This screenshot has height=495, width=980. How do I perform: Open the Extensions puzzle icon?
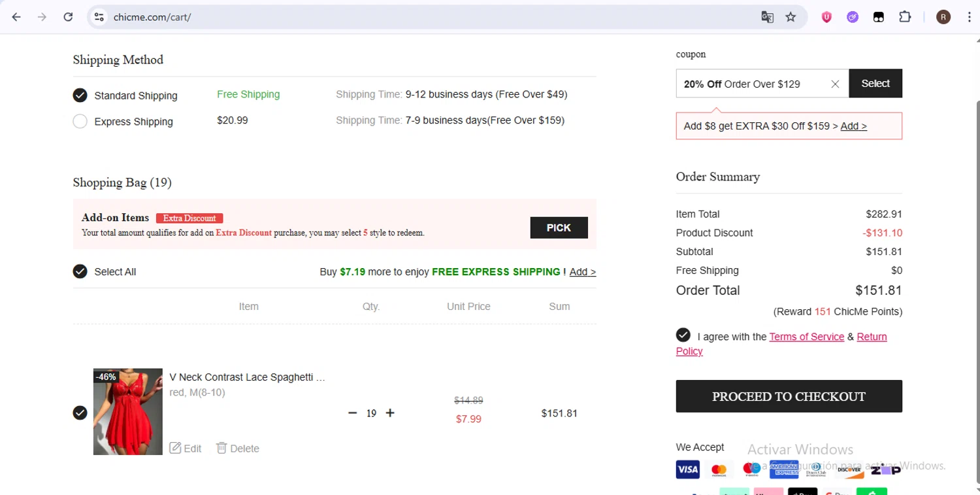tap(905, 17)
